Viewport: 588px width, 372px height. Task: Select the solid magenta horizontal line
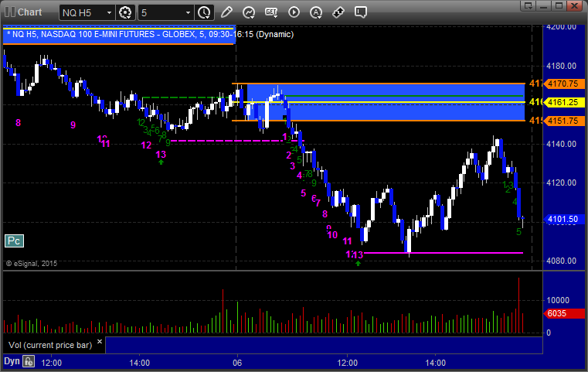tap(443, 253)
